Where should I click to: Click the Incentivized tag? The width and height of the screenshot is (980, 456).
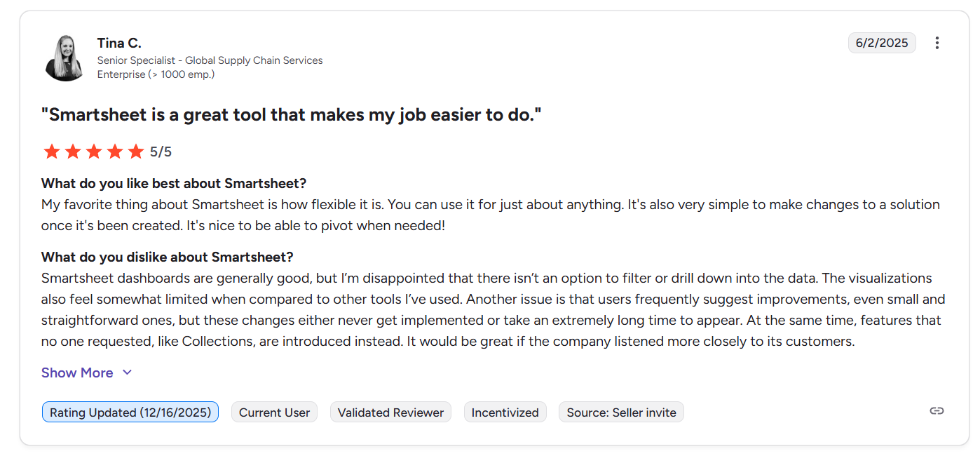pyautogui.click(x=505, y=413)
